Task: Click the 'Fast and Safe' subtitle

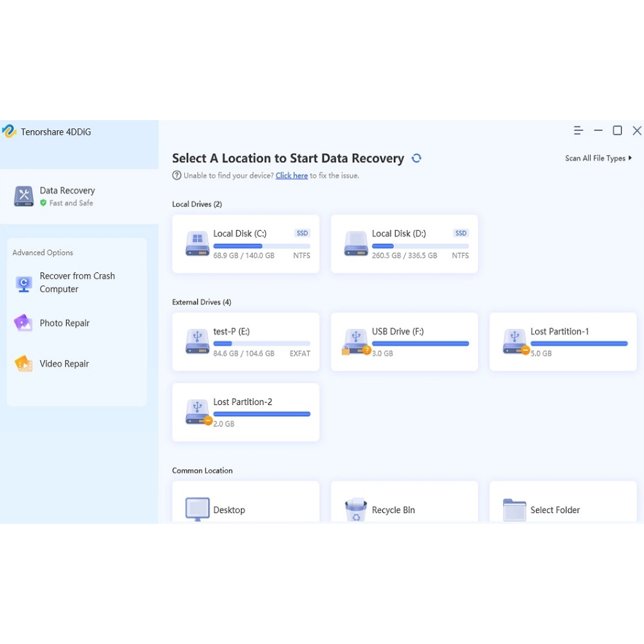Action: pyautogui.click(x=71, y=203)
